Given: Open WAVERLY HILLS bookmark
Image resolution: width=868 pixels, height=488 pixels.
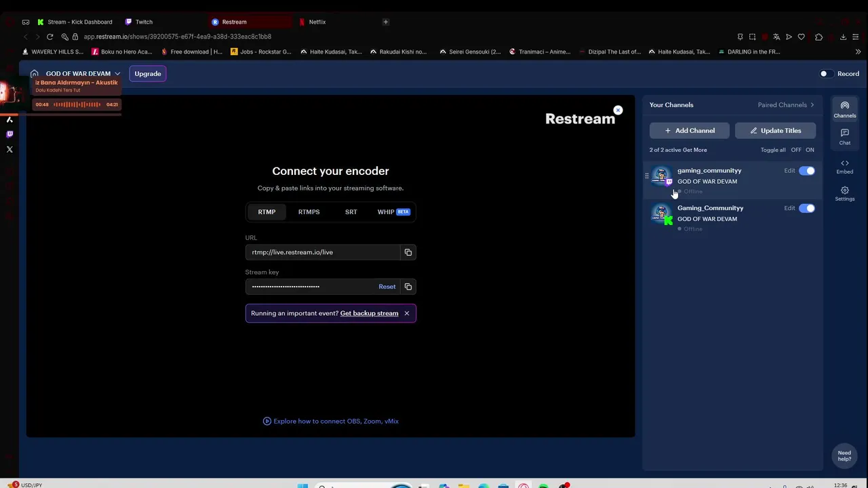Looking at the screenshot, I should point(53,52).
